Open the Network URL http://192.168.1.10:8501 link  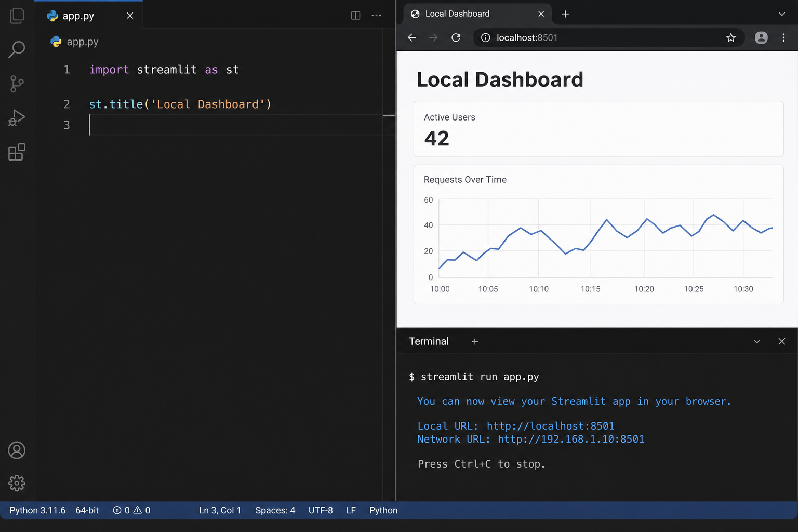click(571, 439)
